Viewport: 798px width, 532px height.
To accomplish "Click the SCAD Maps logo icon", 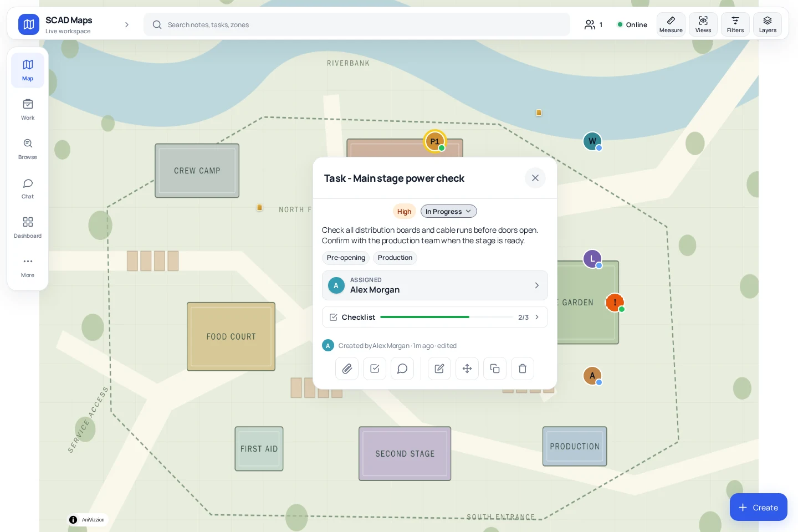I will pos(29,24).
